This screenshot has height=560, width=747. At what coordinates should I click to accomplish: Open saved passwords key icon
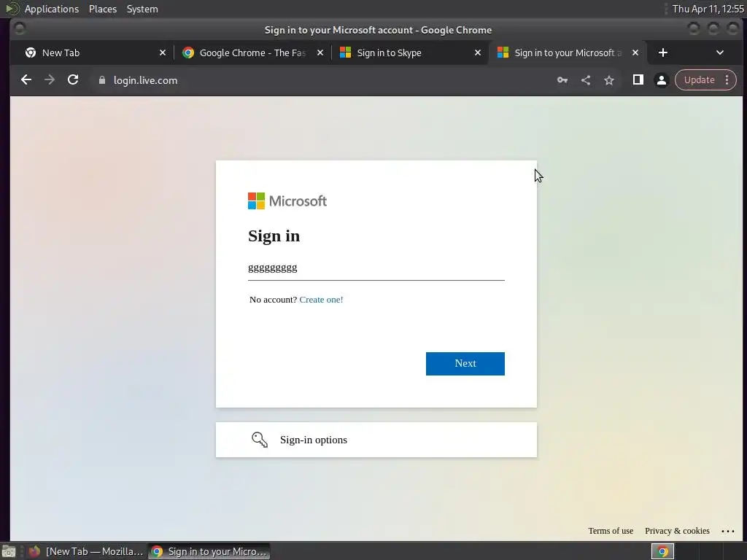click(x=562, y=80)
